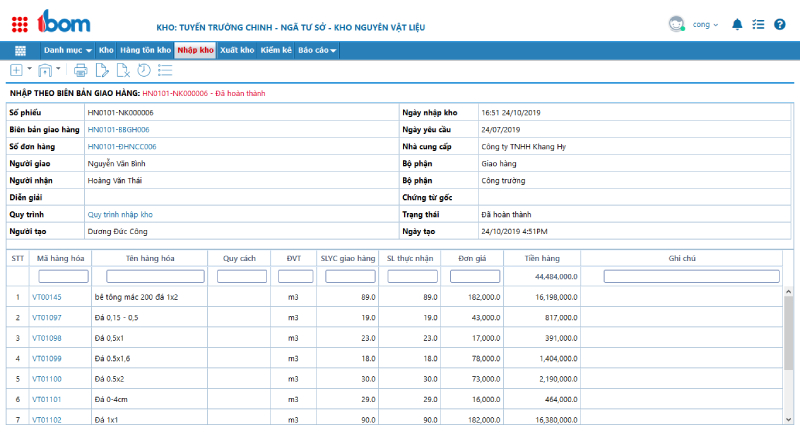Click the table scrollbar down arrow
Viewport: 800px width, 446px height.
[788, 419]
